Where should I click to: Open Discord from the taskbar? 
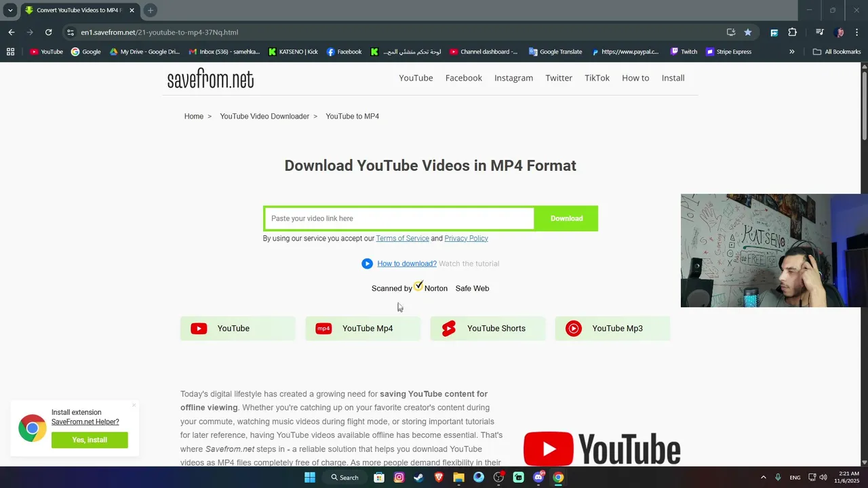(538, 477)
